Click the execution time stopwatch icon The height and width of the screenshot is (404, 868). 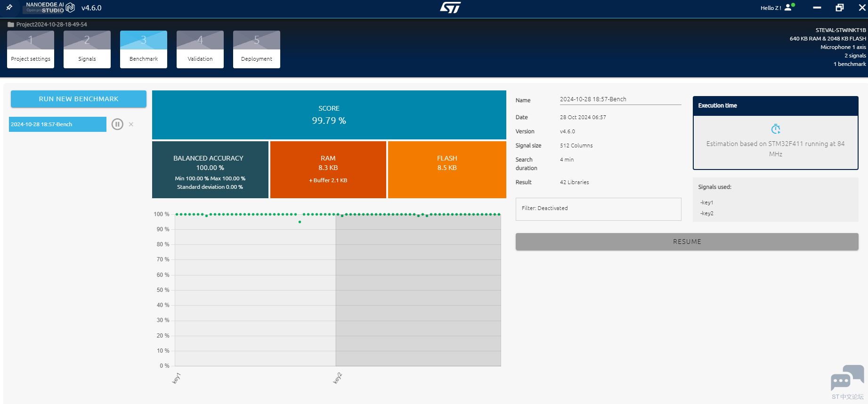tap(776, 129)
